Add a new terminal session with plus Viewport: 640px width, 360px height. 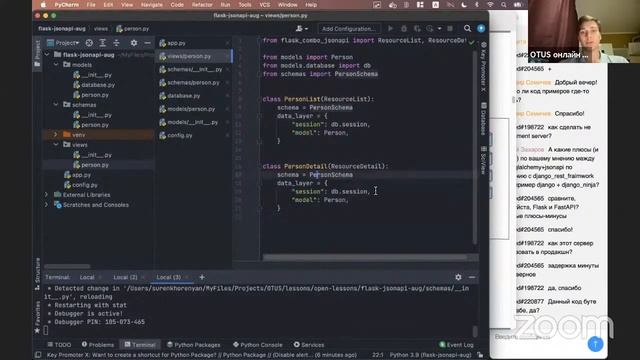click(202, 277)
